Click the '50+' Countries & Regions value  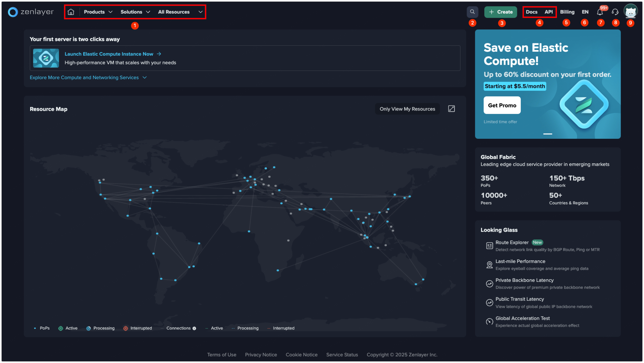click(556, 195)
